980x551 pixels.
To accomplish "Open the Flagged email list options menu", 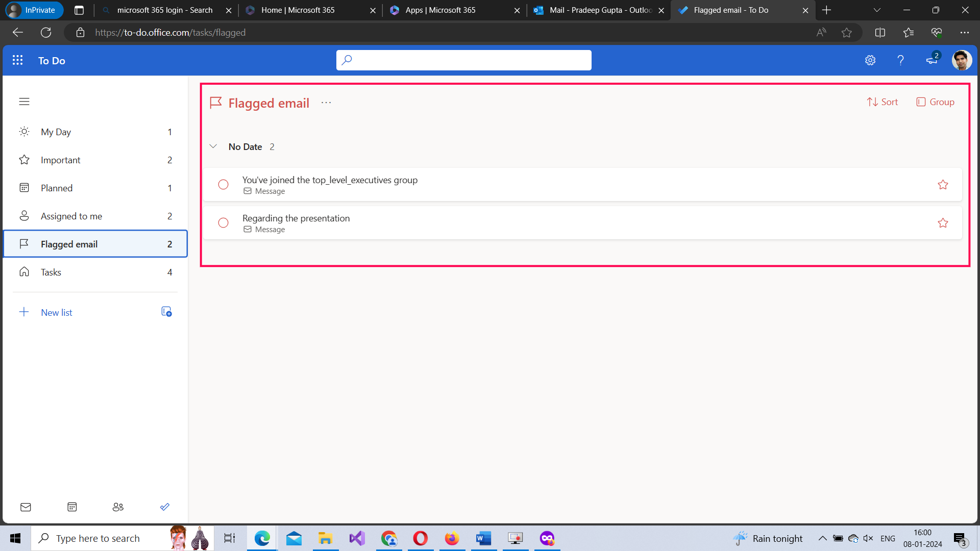I will click(326, 103).
